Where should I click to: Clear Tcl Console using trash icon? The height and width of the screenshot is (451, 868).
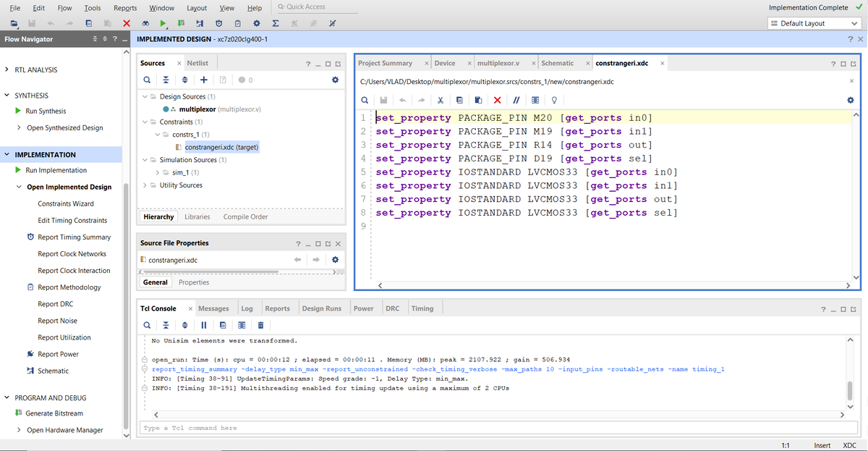click(260, 324)
